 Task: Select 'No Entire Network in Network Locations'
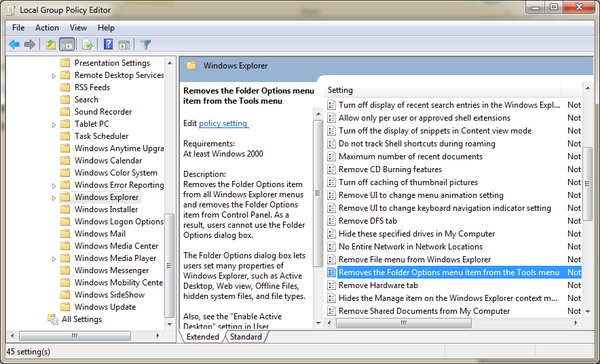click(410, 246)
